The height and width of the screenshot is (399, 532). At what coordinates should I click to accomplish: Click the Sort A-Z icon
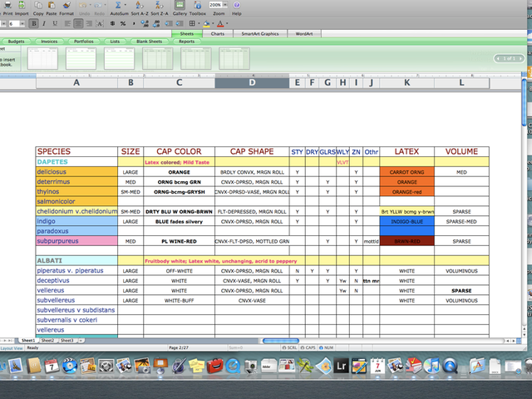(138, 8)
